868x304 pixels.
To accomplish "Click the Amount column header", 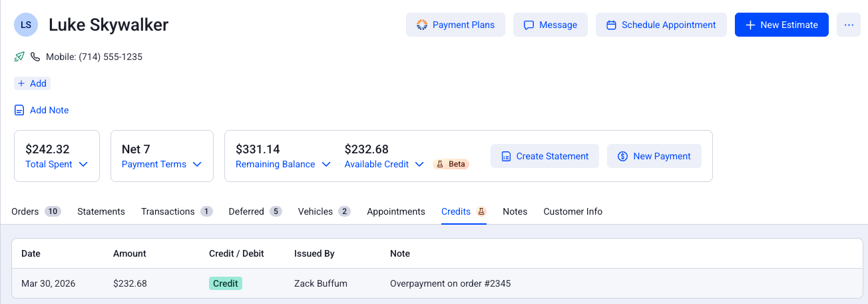I will pos(130,253).
